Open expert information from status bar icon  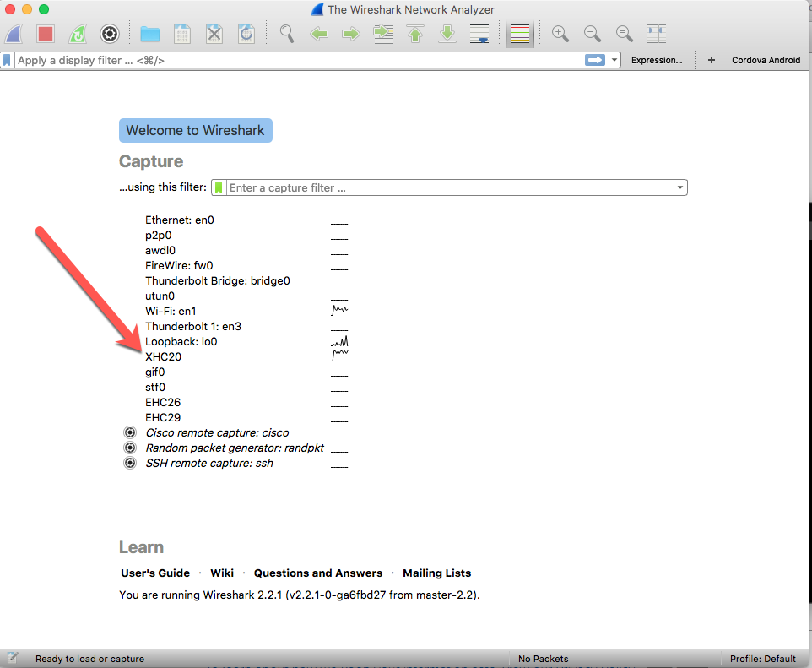point(12,658)
